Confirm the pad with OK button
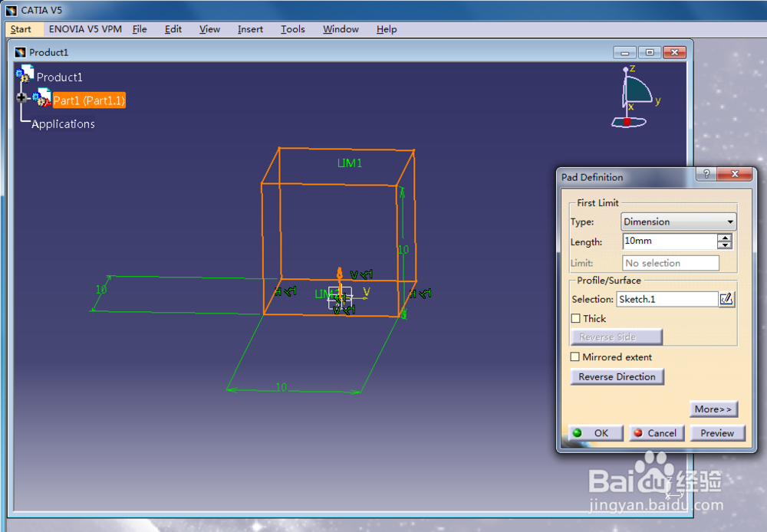This screenshot has width=767, height=532. coord(596,433)
